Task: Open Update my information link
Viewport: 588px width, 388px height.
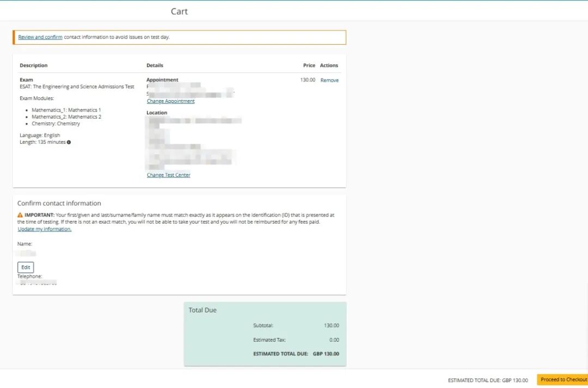Action: coord(44,229)
